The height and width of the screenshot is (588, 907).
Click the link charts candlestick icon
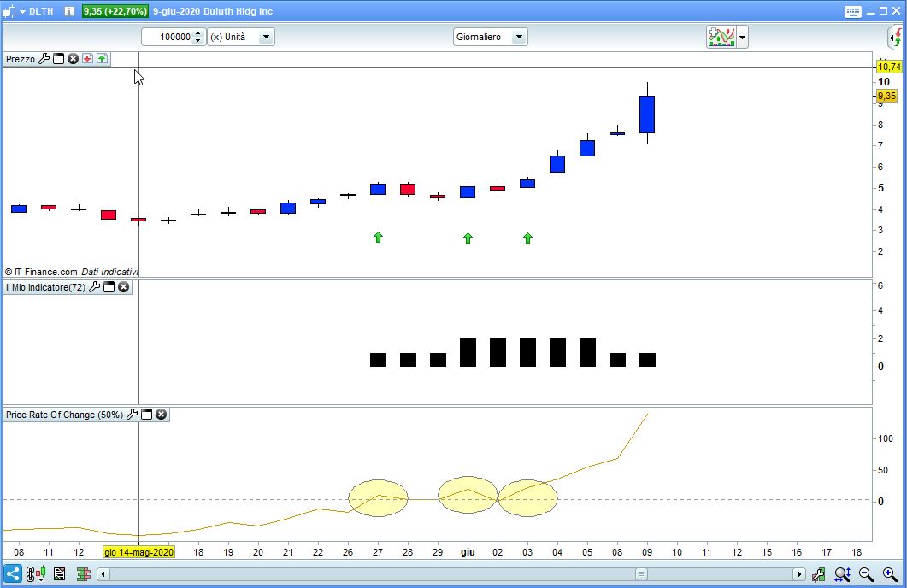(x=36, y=574)
